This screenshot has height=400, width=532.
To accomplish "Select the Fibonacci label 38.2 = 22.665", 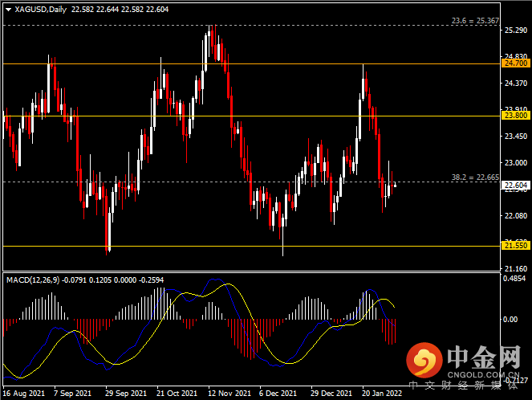I will (475, 178).
